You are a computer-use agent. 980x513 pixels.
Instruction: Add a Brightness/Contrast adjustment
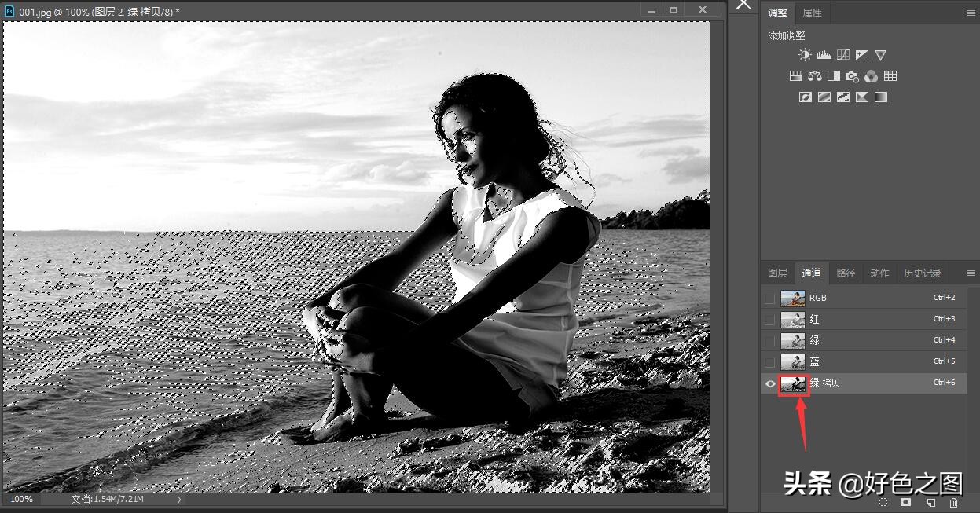pos(805,55)
